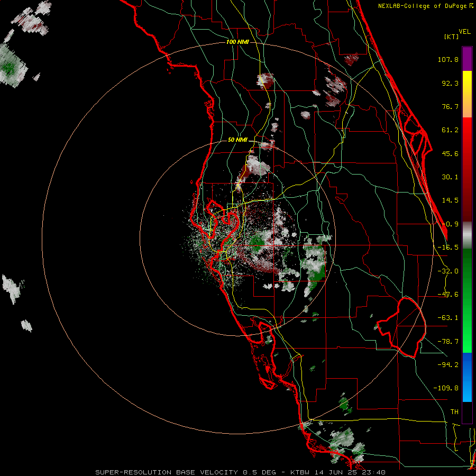Click the 92.3 velocity scale value
Screen dimensions: 476x476
[x=450, y=83]
